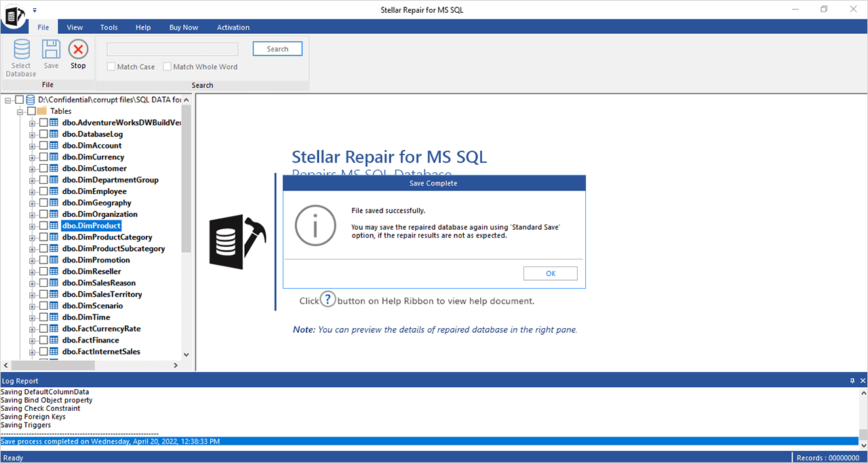Close the Log Report panel

click(x=863, y=381)
